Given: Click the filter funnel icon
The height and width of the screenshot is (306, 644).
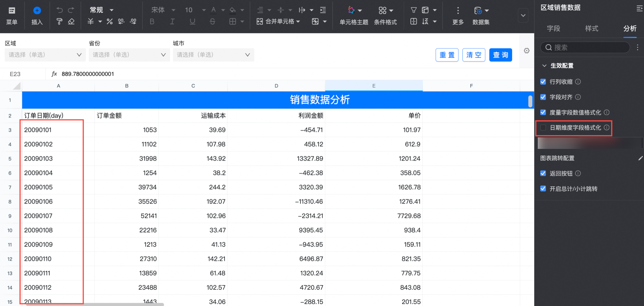Looking at the screenshot, I should point(413,10).
